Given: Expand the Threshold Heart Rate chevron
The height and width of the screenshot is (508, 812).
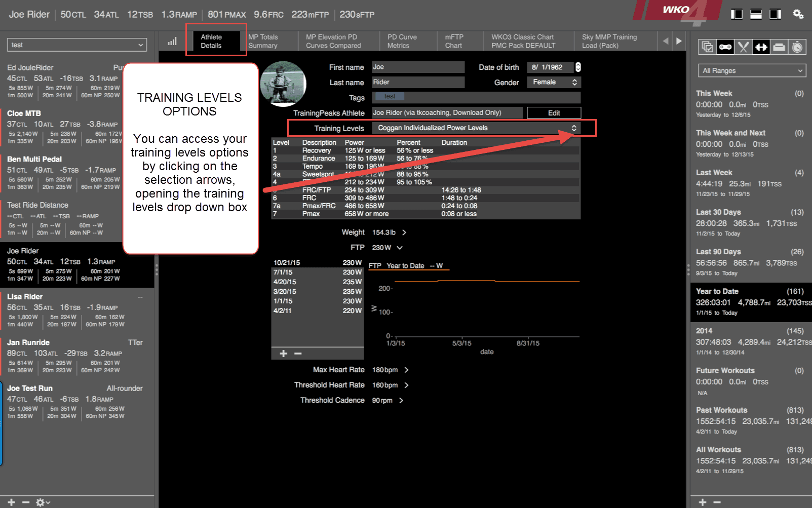Looking at the screenshot, I should point(406,385).
